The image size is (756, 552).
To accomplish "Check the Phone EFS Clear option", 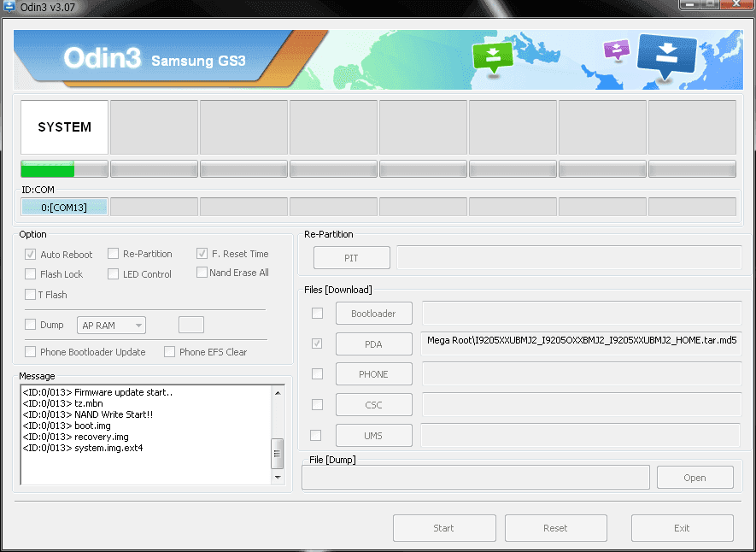I will [x=169, y=351].
